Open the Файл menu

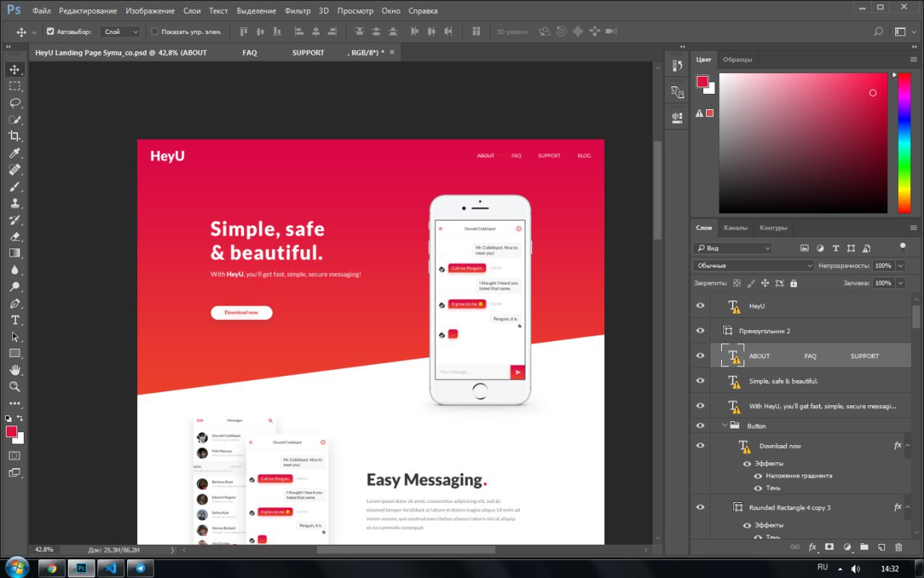pos(41,11)
